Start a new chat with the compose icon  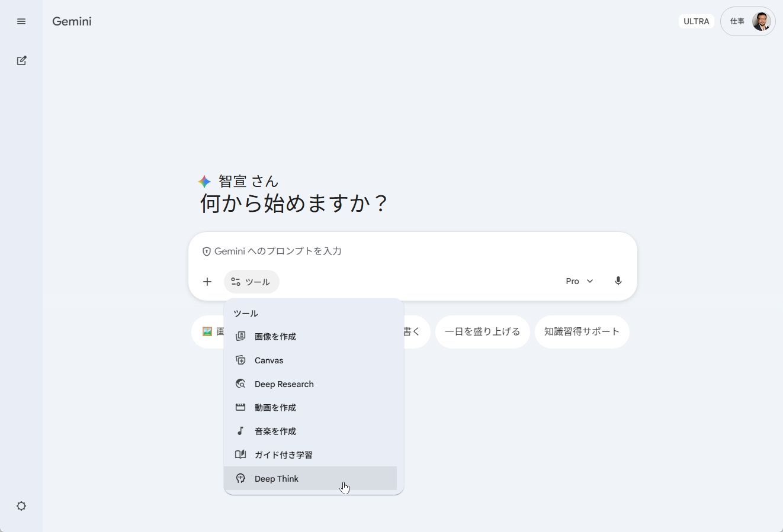21,61
